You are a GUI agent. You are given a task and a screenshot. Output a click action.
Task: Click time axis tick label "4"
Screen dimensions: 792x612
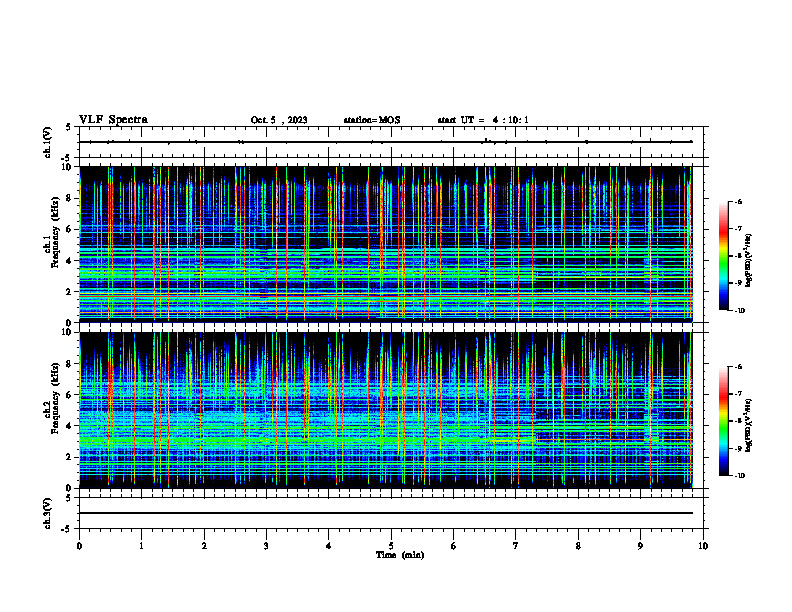click(328, 546)
